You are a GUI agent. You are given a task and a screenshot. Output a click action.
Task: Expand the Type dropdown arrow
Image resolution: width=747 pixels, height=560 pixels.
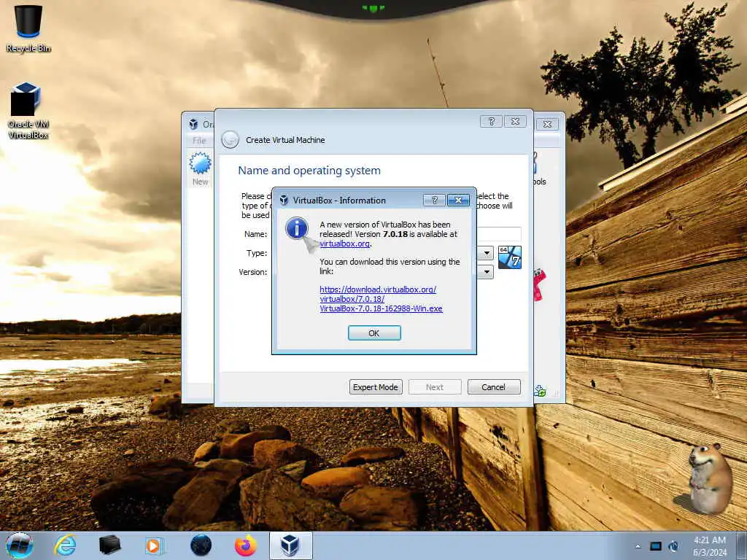pos(486,253)
